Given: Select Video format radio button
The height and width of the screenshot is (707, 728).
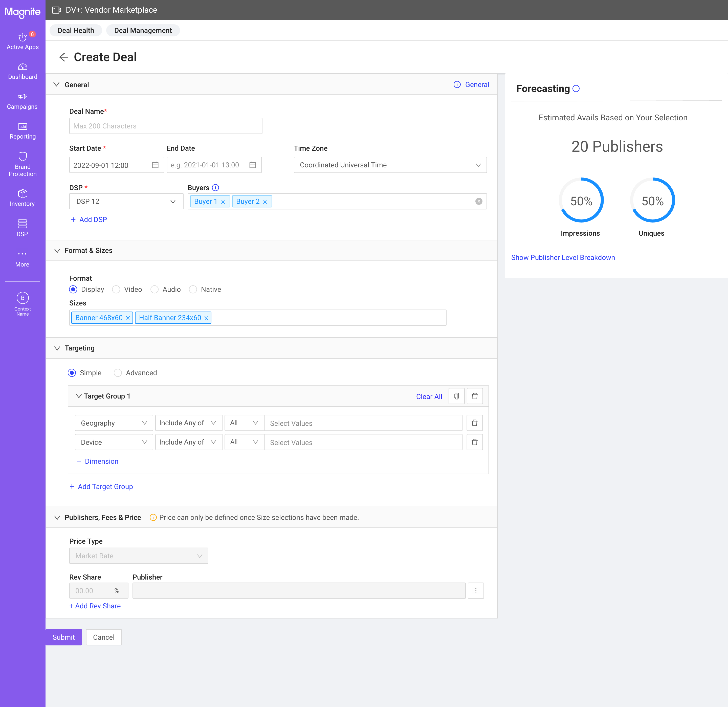Looking at the screenshot, I should (116, 290).
